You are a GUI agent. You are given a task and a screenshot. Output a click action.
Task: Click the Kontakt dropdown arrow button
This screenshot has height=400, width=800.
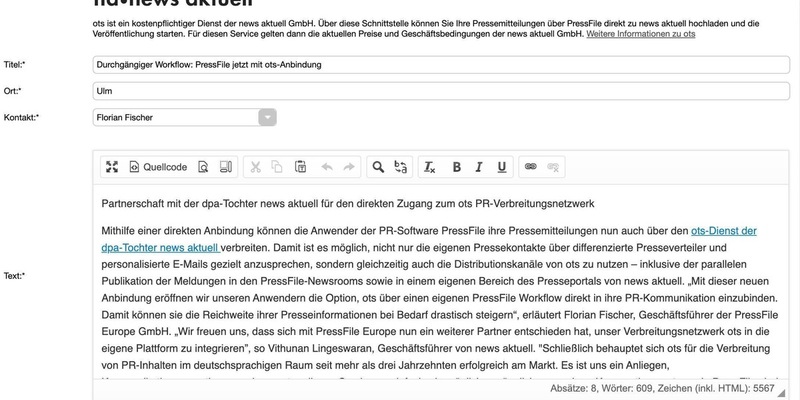click(267, 117)
